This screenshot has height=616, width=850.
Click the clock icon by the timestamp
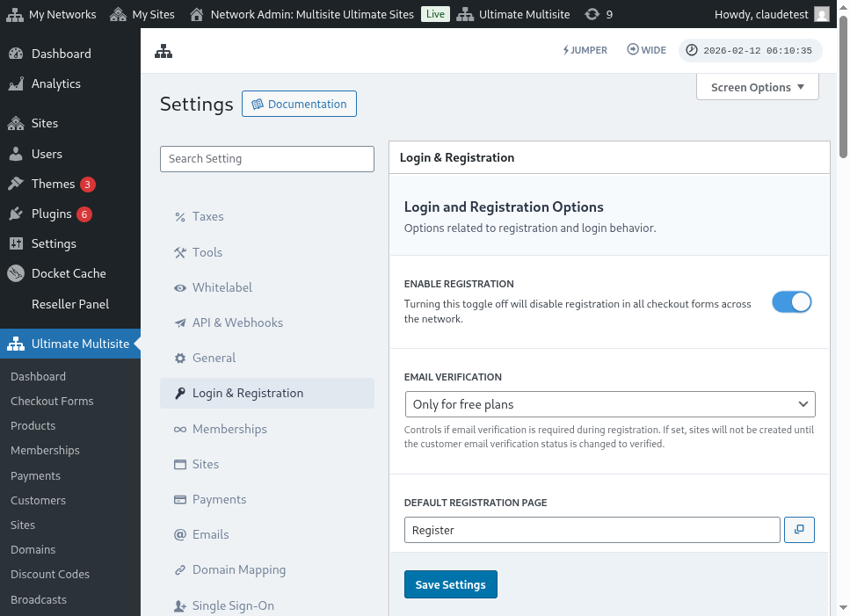coord(692,50)
